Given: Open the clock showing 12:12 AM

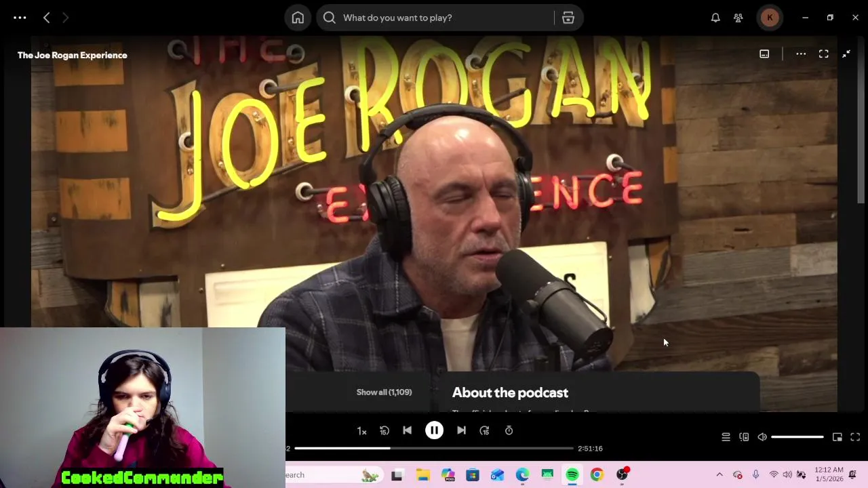Looking at the screenshot, I should point(829,474).
